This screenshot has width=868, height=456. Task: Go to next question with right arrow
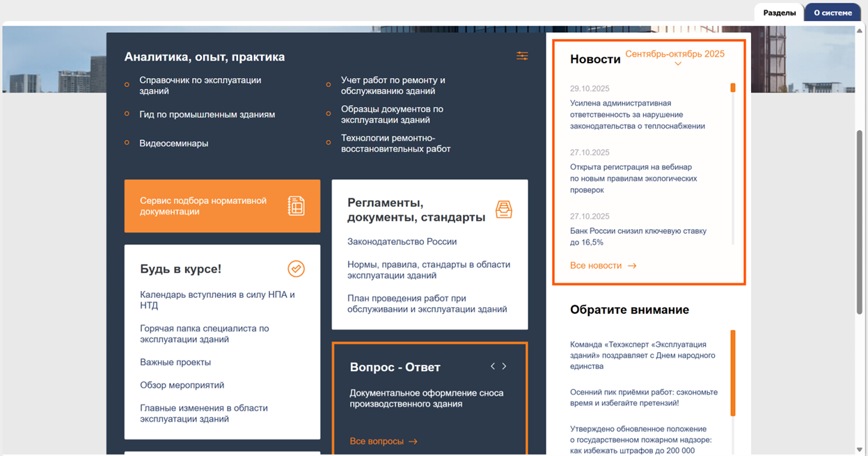click(504, 366)
